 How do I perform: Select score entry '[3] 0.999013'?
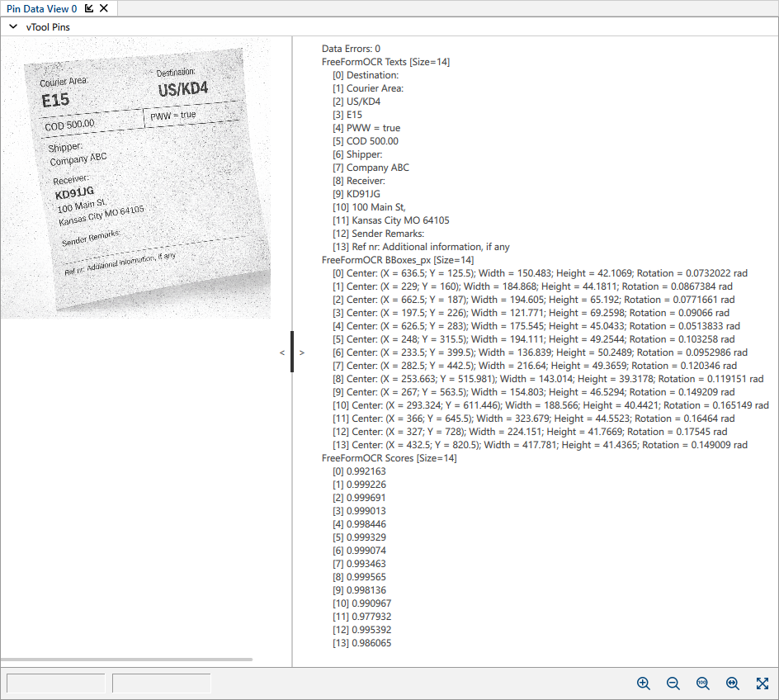coord(359,511)
